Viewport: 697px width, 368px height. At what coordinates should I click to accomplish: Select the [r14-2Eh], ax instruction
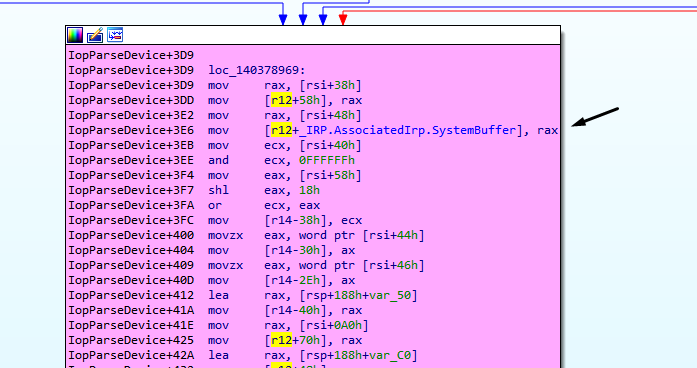tap(281, 280)
